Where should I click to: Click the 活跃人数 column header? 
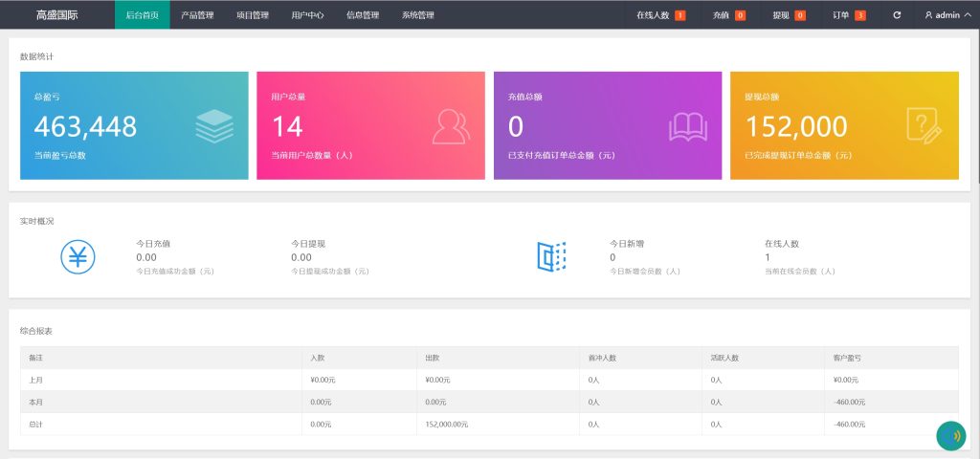click(x=725, y=358)
